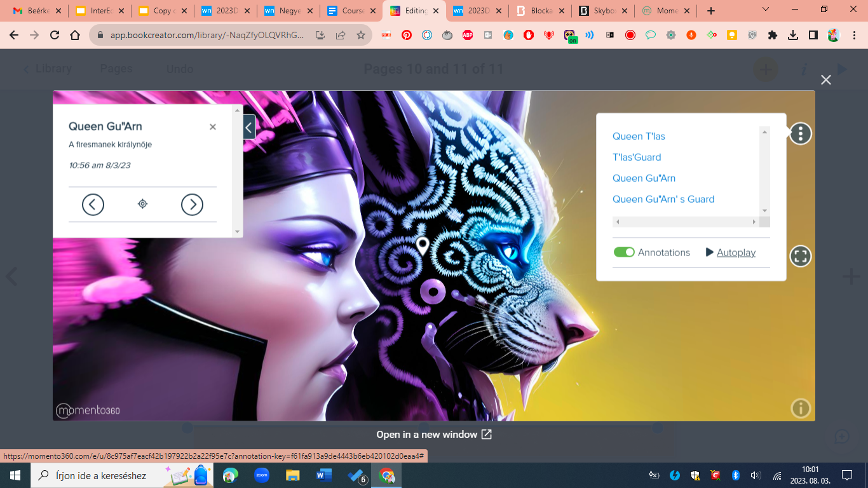Go to the previous annotation arrow
This screenshot has width=868, height=488.
(93, 204)
